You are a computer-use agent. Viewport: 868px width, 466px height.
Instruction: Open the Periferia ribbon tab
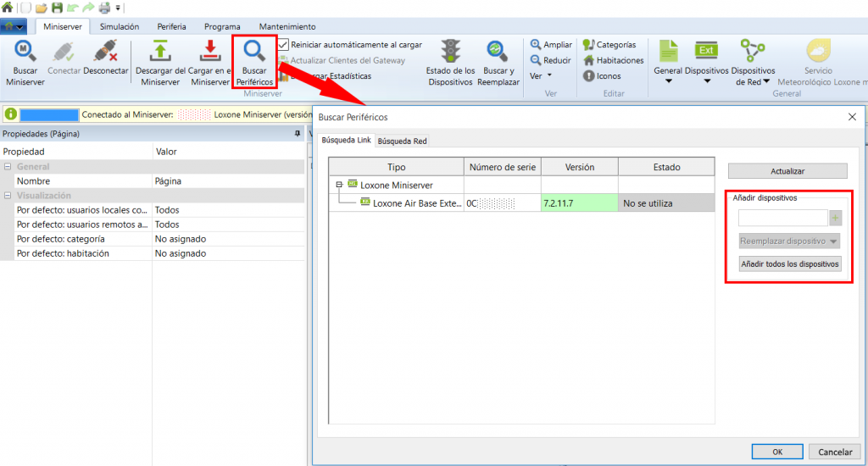coord(171,27)
